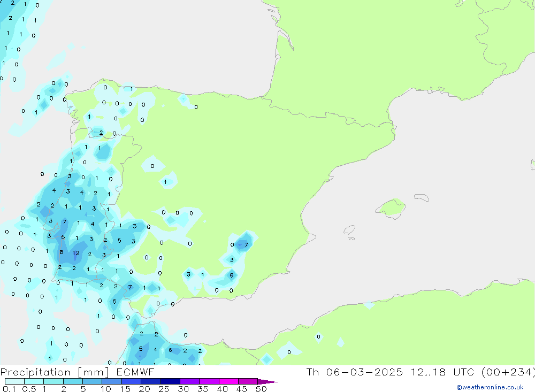Click the legend label '40'
535x392 pixels.
(x=223, y=389)
